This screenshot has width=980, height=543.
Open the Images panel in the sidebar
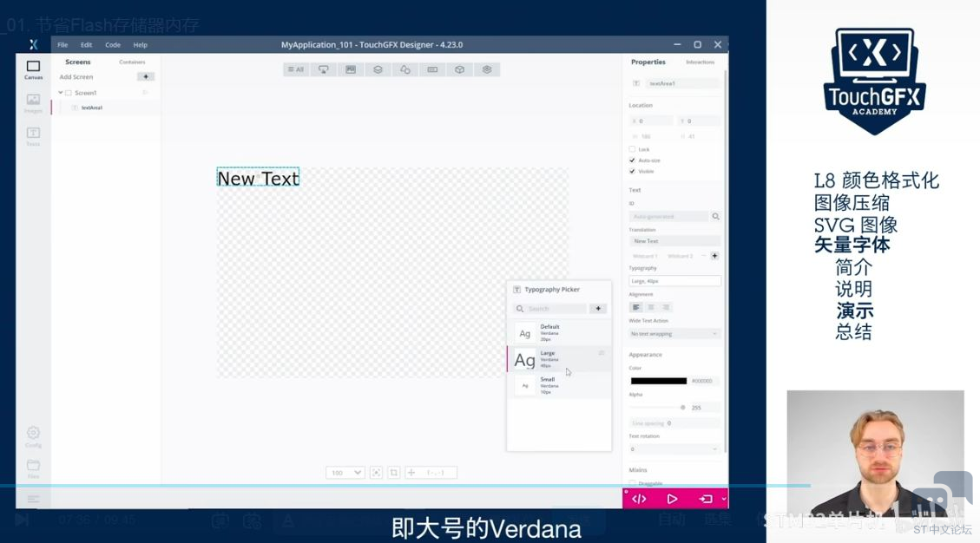click(x=33, y=102)
